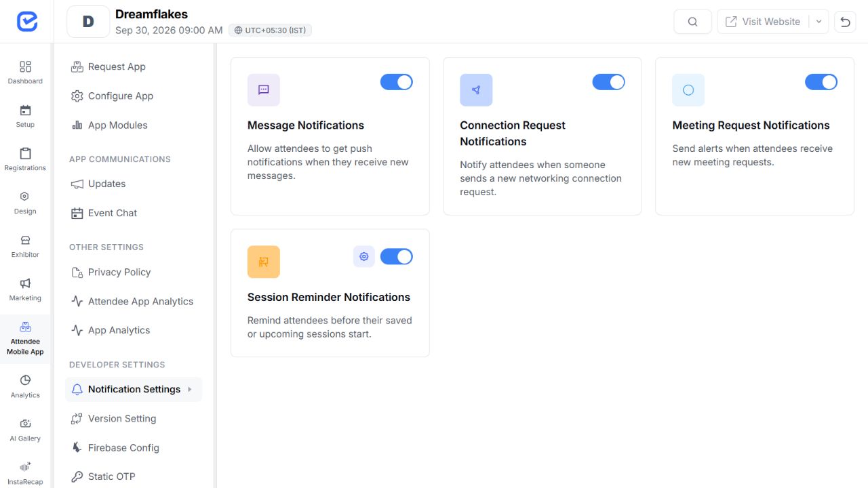Click the Dreamflakes event avatar "D"

click(x=88, y=22)
